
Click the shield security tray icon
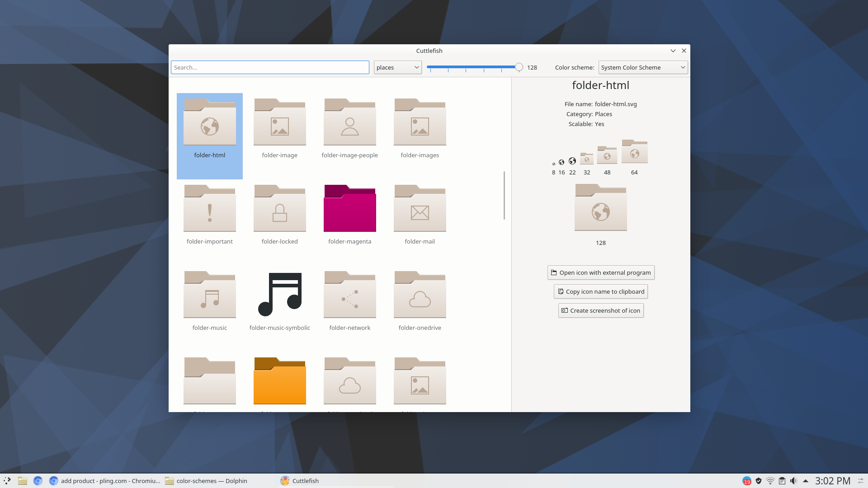pos(759,481)
